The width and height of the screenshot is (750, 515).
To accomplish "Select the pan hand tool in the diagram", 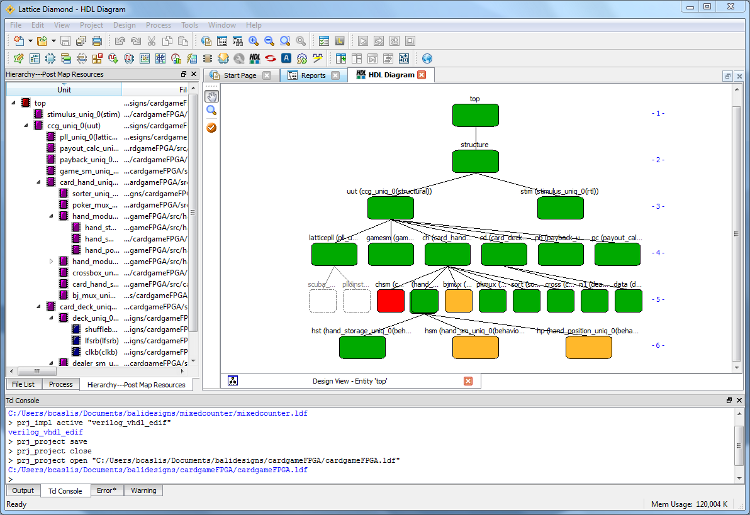I will click(x=211, y=96).
